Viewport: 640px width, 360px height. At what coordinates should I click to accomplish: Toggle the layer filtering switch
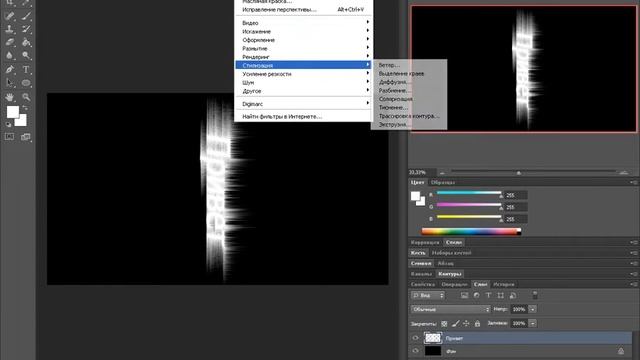click(535, 295)
